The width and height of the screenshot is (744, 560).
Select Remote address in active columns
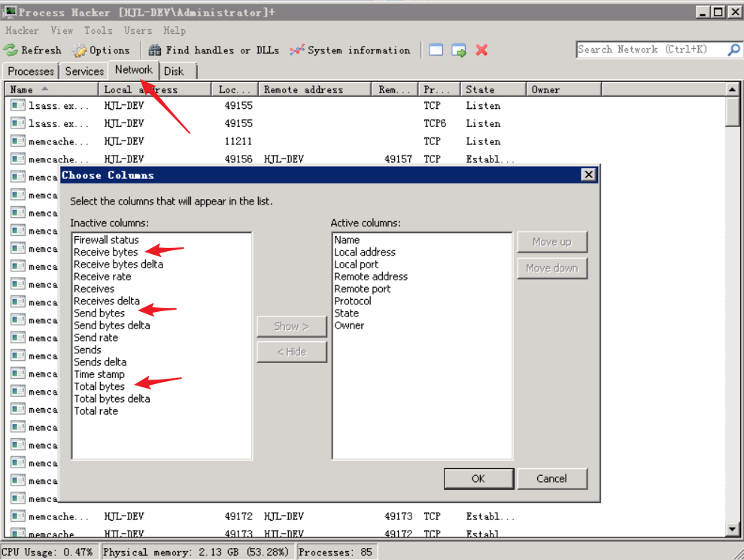pos(370,277)
